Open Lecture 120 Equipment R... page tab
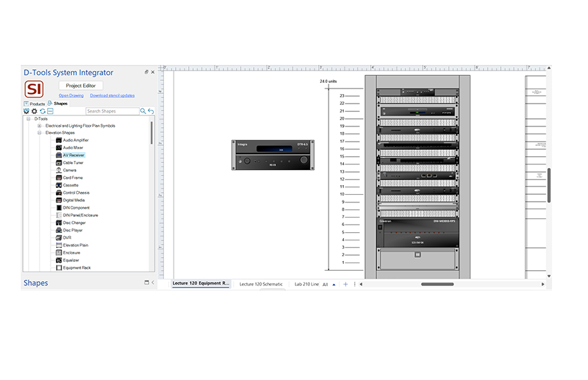Screen dimensions: 588x380 tap(201, 283)
